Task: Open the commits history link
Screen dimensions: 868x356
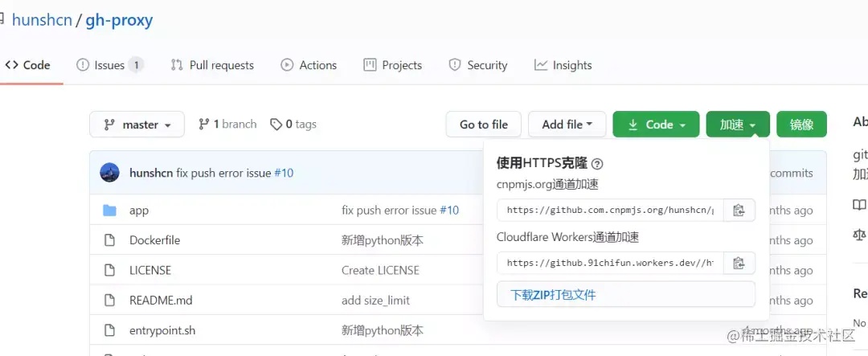Action: pyautogui.click(x=791, y=173)
